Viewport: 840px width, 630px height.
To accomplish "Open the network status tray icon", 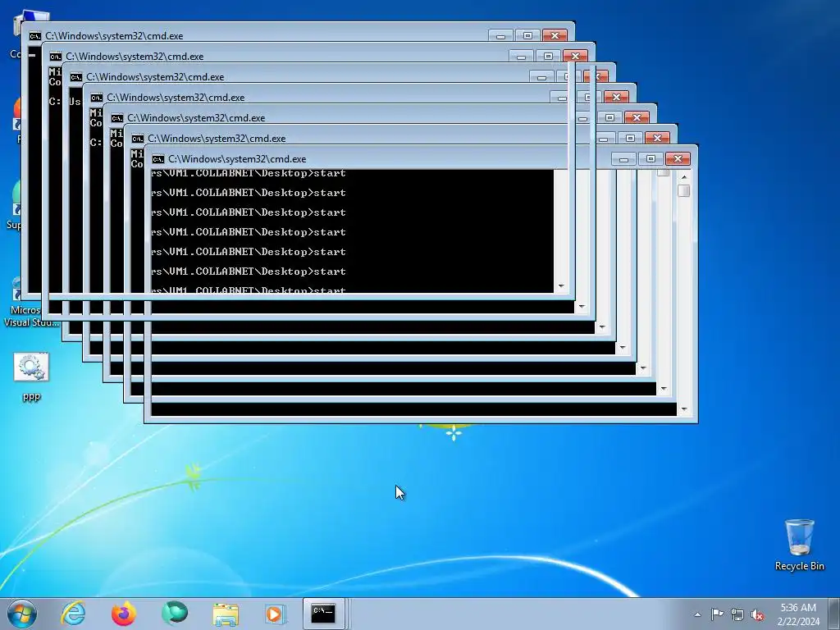I will [737, 614].
